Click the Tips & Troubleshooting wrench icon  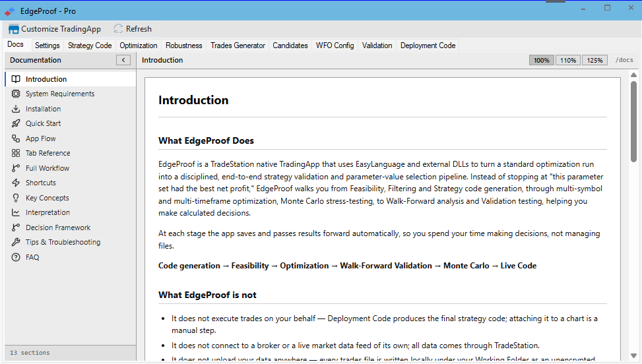pyautogui.click(x=16, y=242)
